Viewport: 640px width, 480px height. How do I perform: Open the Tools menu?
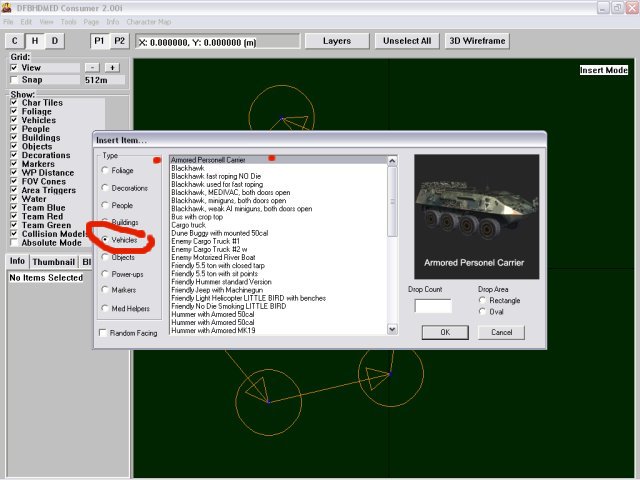(x=68, y=21)
